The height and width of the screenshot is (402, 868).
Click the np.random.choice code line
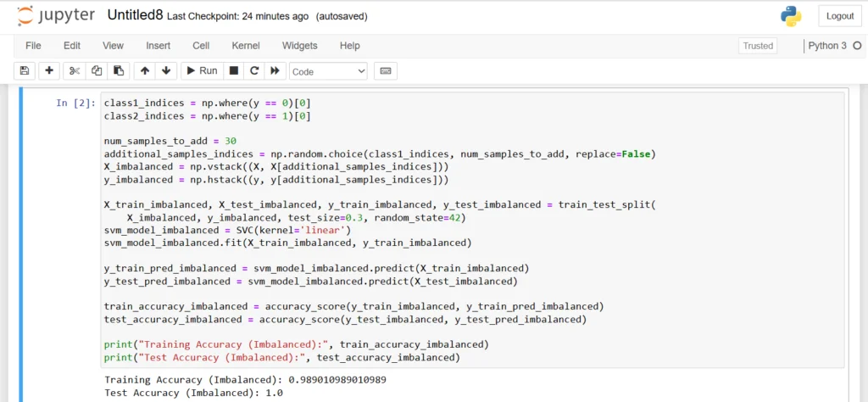(x=380, y=154)
